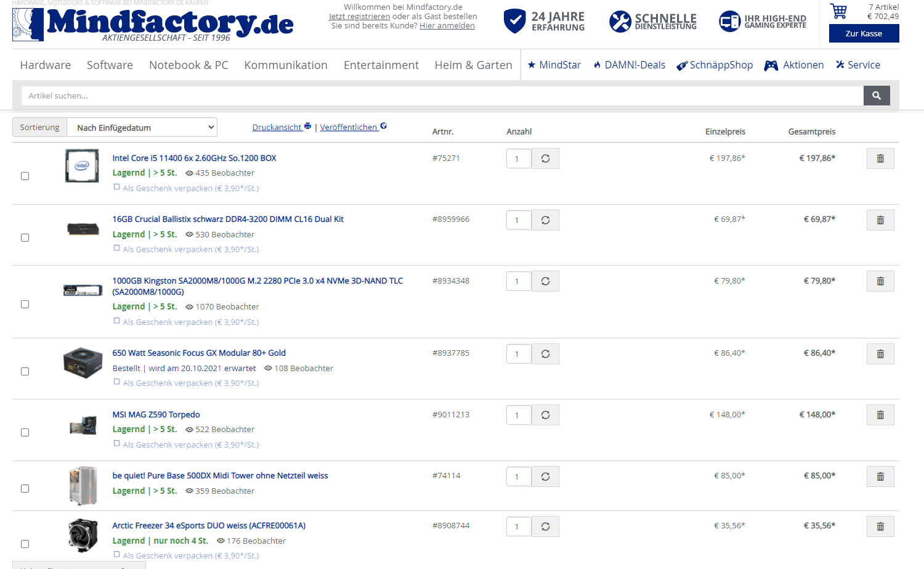Open DAMN!-Deals page
The height and width of the screenshot is (569, 924).
[x=630, y=65]
